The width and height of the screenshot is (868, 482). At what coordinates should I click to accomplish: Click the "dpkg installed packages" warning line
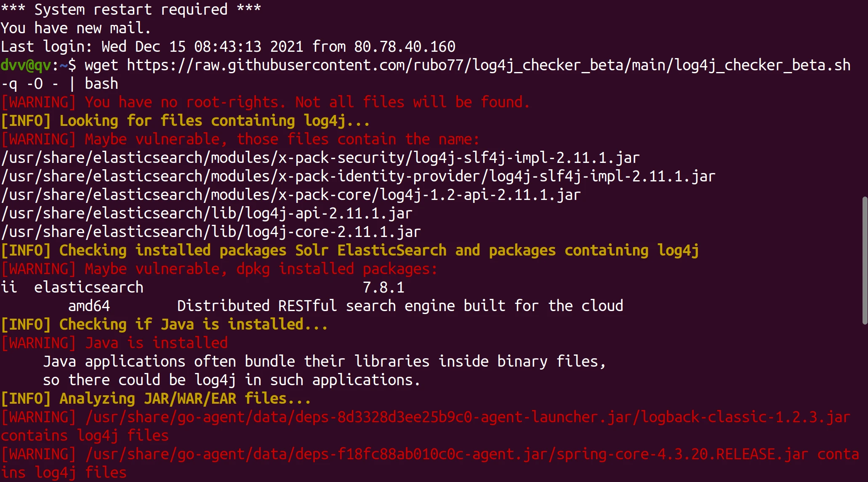(219, 269)
